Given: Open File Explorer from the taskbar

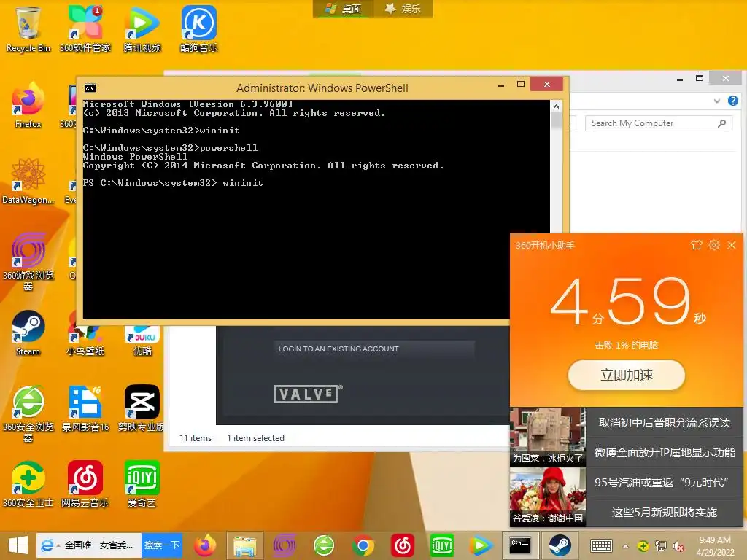Looking at the screenshot, I should click(x=245, y=545).
